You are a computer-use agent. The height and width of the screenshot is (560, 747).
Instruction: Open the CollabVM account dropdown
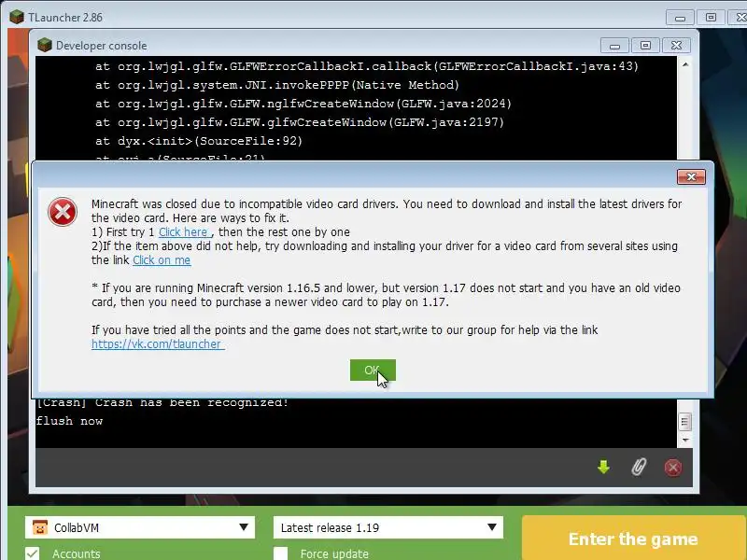140,527
